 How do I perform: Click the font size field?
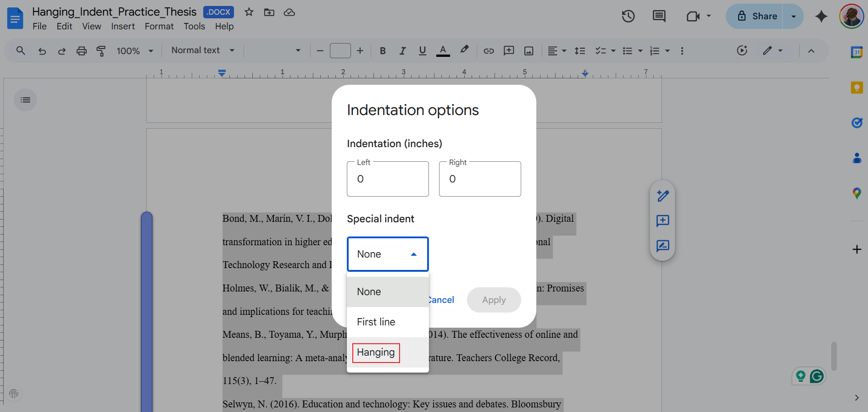pyautogui.click(x=340, y=50)
